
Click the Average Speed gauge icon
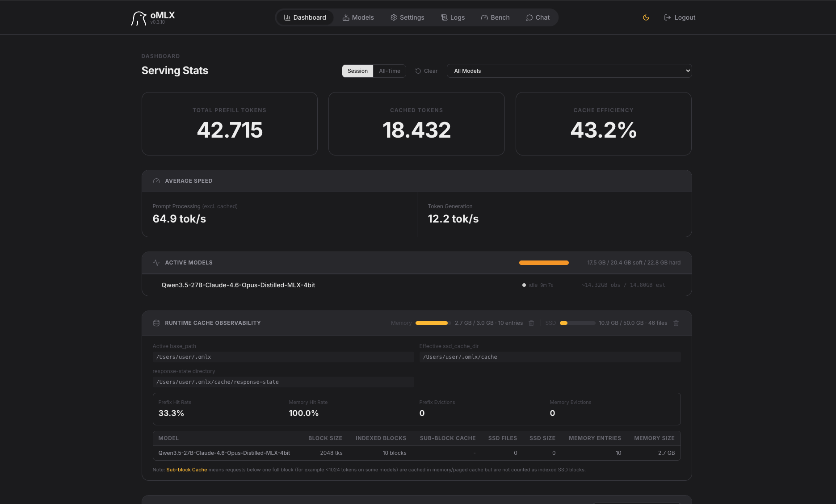click(156, 181)
